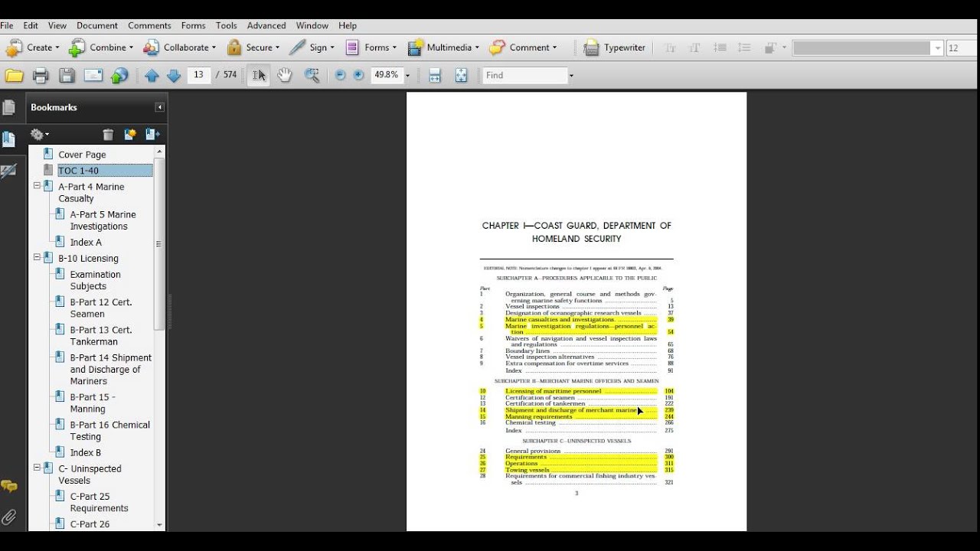Image resolution: width=980 pixels, height=551 pixels.
Task: Select the Cover Page bookmark
Action: tap(82, 155)
